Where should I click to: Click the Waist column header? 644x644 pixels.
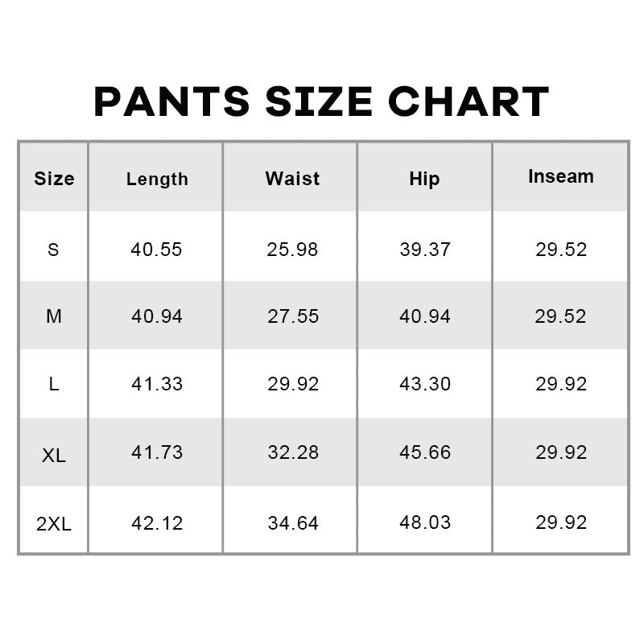[292, 179]
